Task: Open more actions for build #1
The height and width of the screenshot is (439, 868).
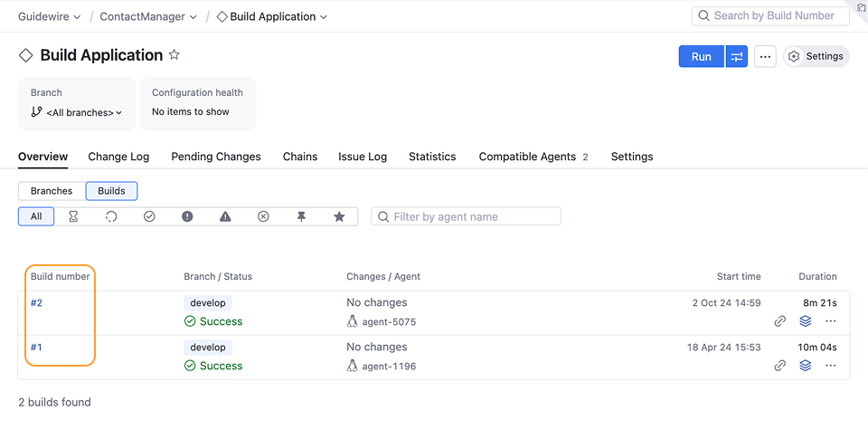Action: point(830,366)
